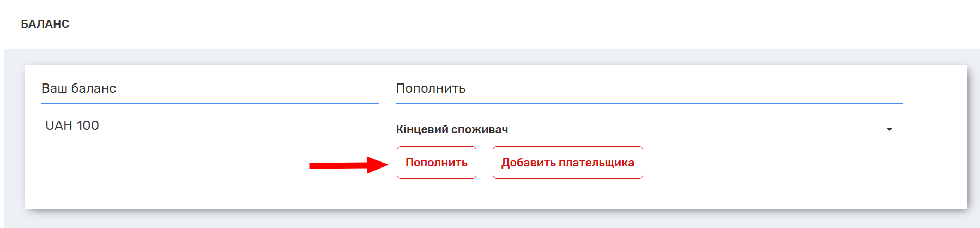Click the gray background below the balance card

tap(491, 219)
